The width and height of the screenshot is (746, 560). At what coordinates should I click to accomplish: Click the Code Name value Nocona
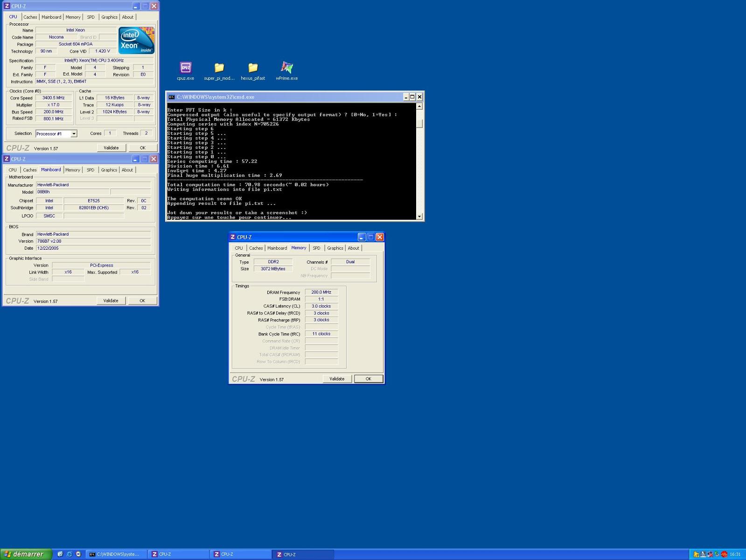[x=56, y=37]
